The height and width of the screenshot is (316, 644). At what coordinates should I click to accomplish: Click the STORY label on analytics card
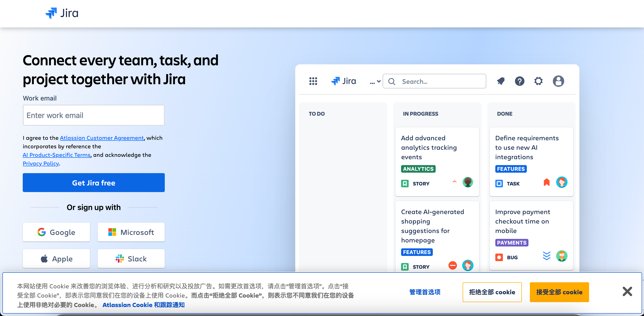[421, 184]
